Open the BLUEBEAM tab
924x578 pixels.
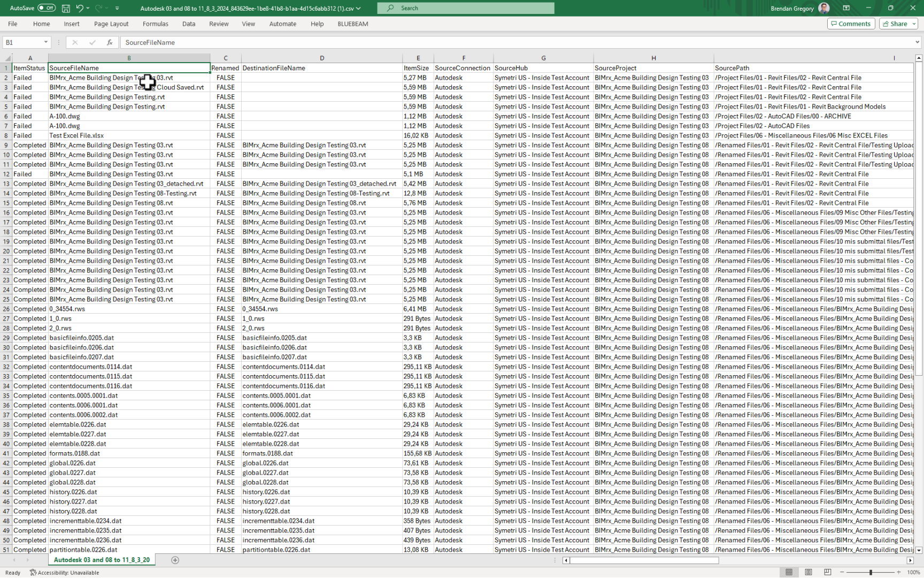tap(353, 24)
